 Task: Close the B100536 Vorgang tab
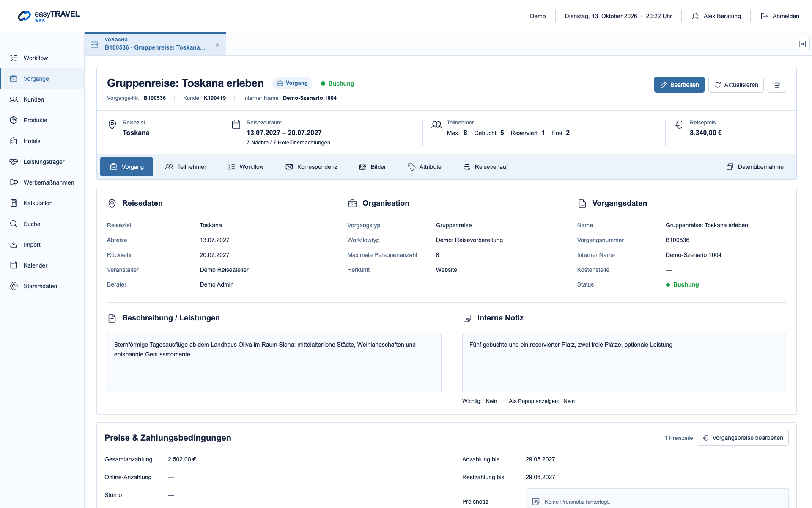(x=217, y=45)
